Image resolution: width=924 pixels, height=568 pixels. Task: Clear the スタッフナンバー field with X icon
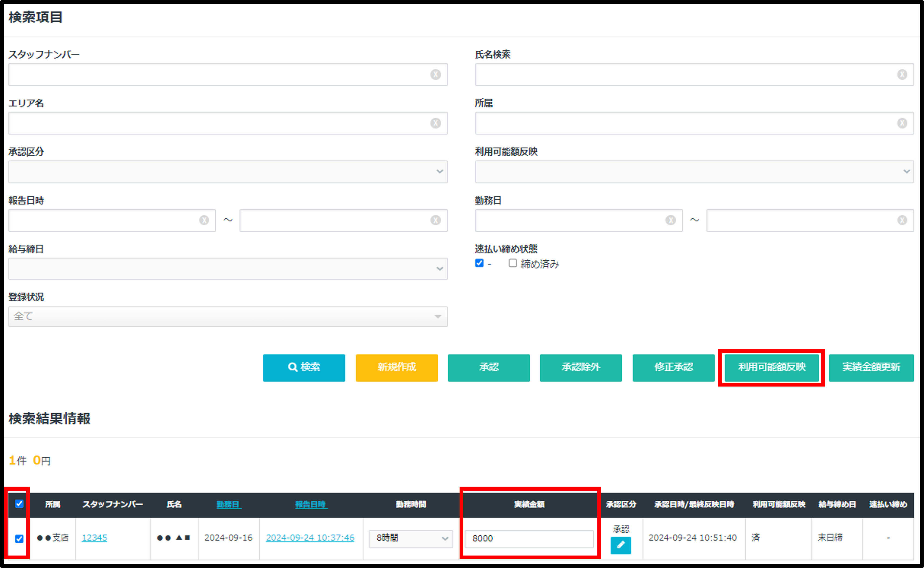tap(435, 74)
